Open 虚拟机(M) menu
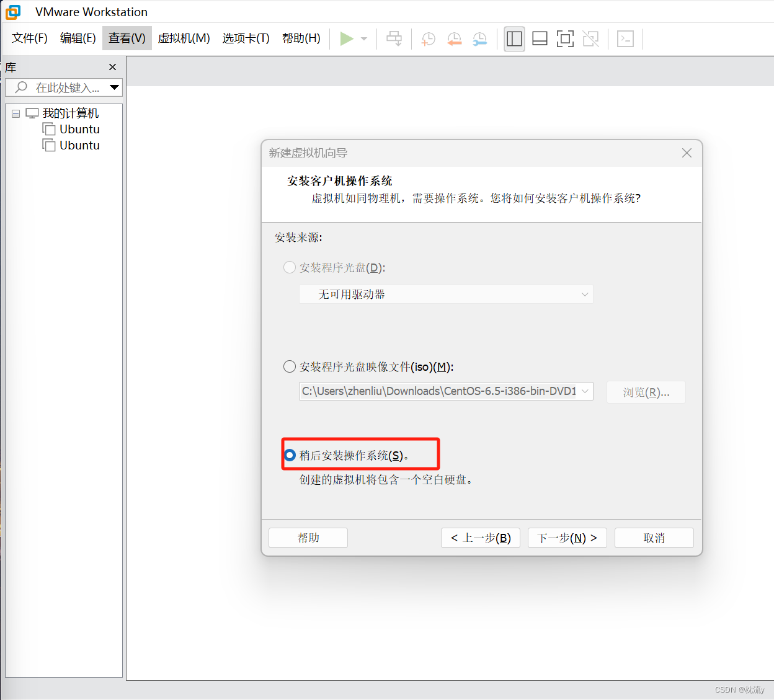This screenshot has width=774, height=700. coord(184,38)
